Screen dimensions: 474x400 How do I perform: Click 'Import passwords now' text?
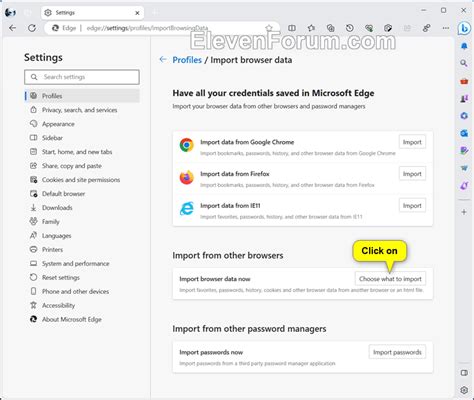click(211, 352)
